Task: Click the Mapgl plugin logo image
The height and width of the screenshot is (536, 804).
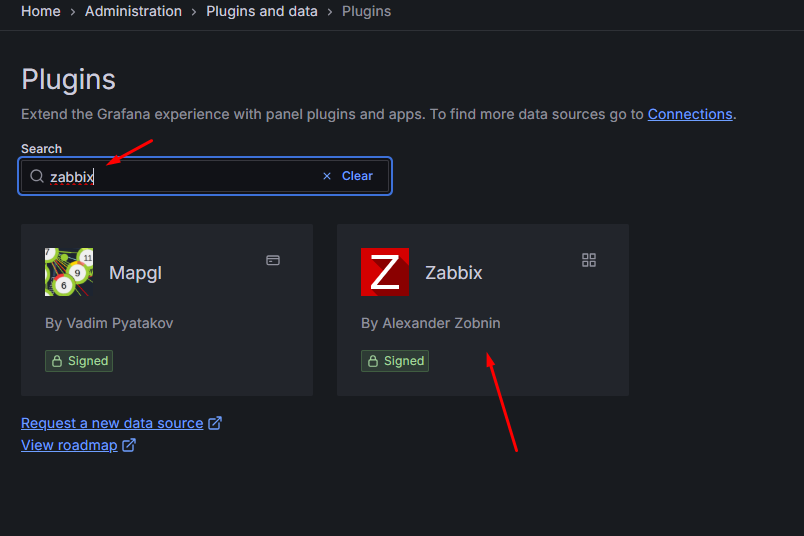Action: click(x=69, y=272)
